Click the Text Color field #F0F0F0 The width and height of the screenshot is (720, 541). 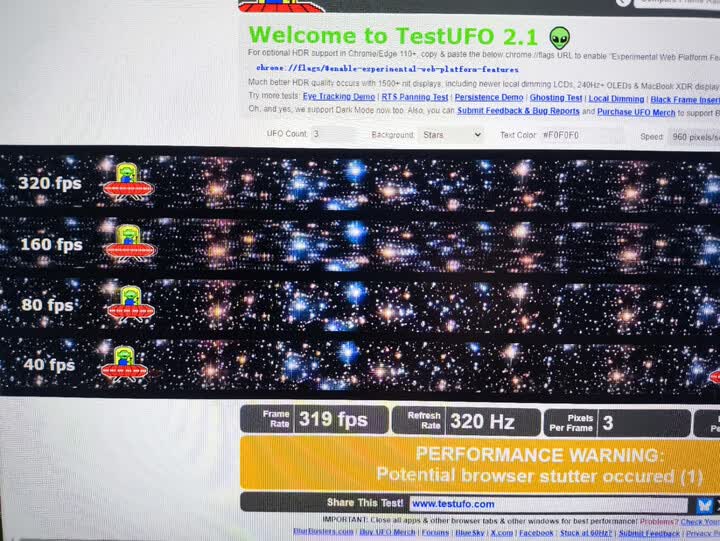pyautogui.click(x=582, y=135)
